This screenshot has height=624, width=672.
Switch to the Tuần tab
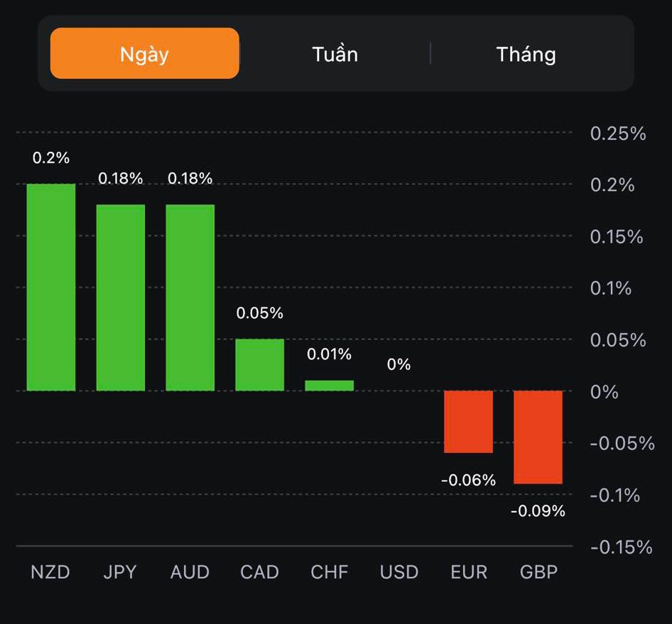click(x=335, y=54)
